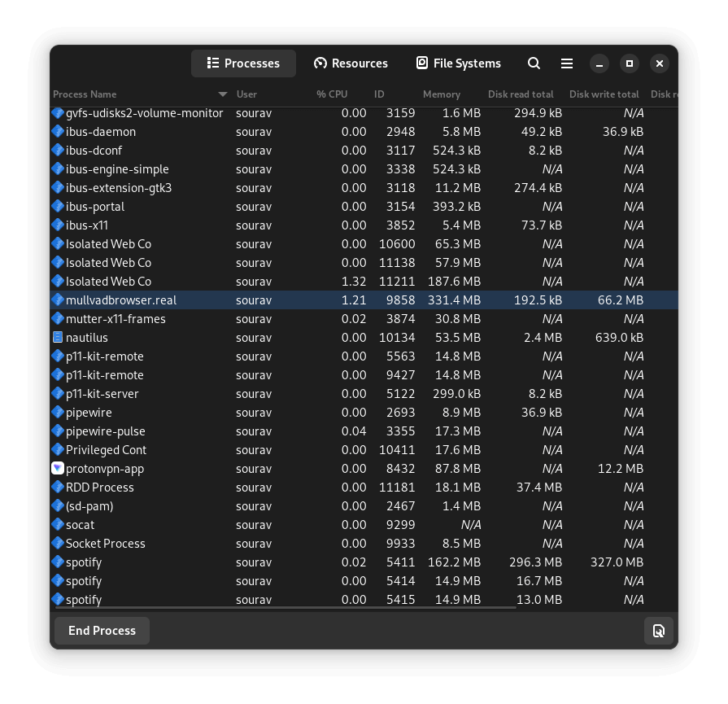Toggle sort arrow on Process Name column
Image resolution: width=728 pixels, height=704 pixels.
[x=223, y=94]
